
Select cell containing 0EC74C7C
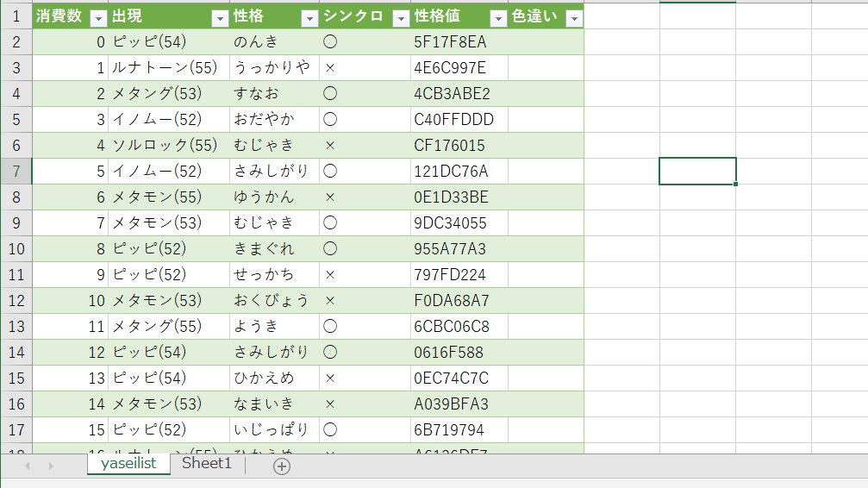point(459,379)
